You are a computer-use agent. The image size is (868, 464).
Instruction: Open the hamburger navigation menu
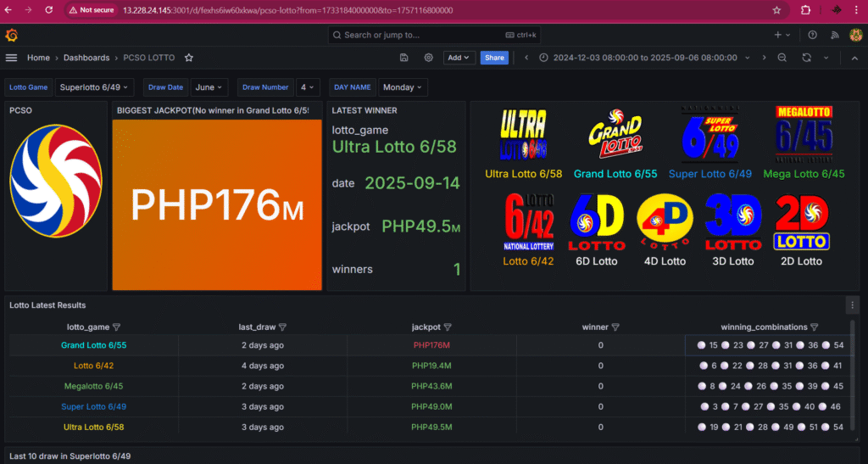[12, 58]
